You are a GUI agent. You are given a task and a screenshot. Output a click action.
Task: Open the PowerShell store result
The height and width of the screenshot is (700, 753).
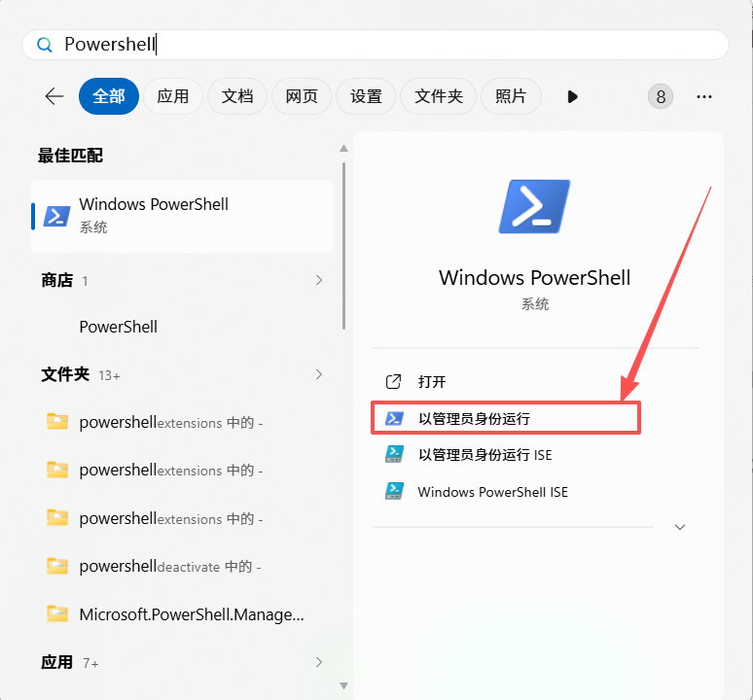click(x=182, y=327)
